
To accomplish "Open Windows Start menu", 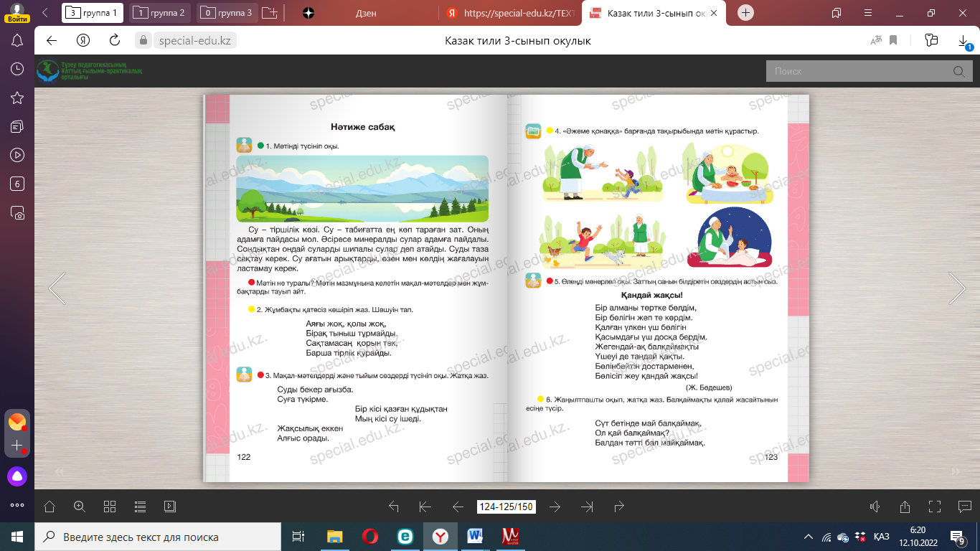I will tap(17, 536).
